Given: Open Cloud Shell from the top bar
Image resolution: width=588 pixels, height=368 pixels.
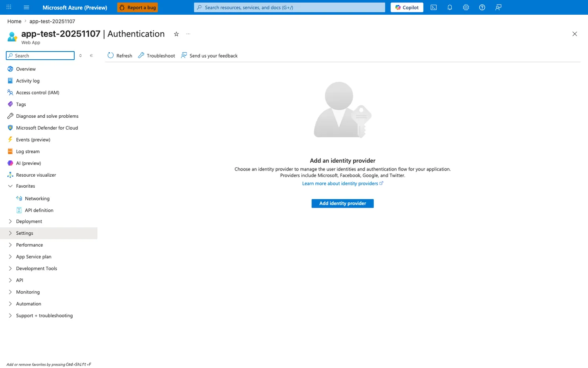Looking at the screenshot, I should 434,7.
